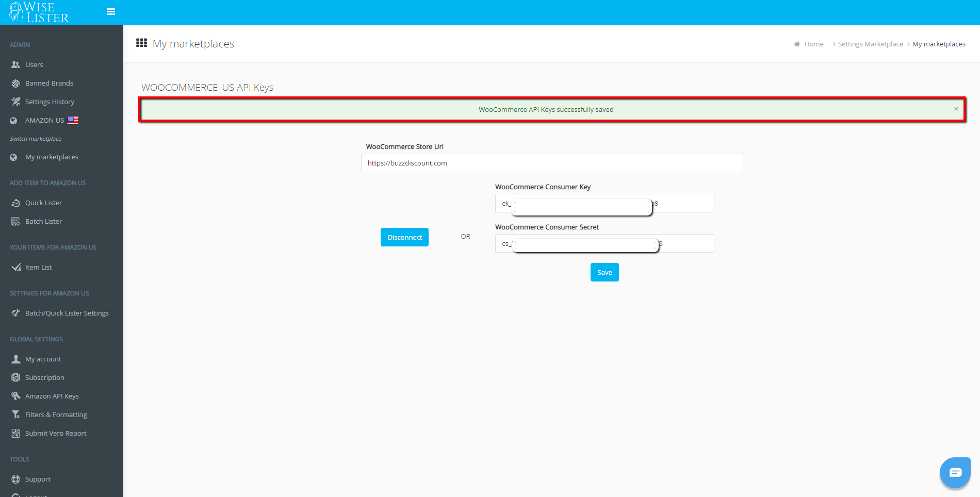
Task: Click the US flag icon
Action: coord(73,120)
